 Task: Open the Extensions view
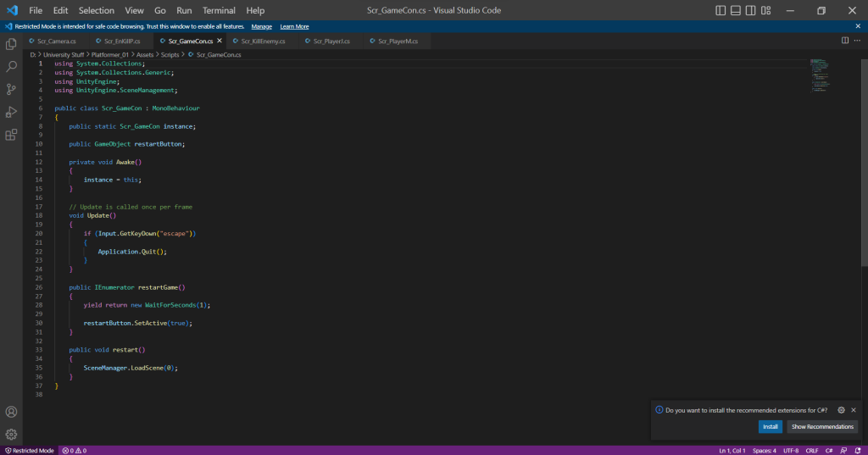pos(11,135)
